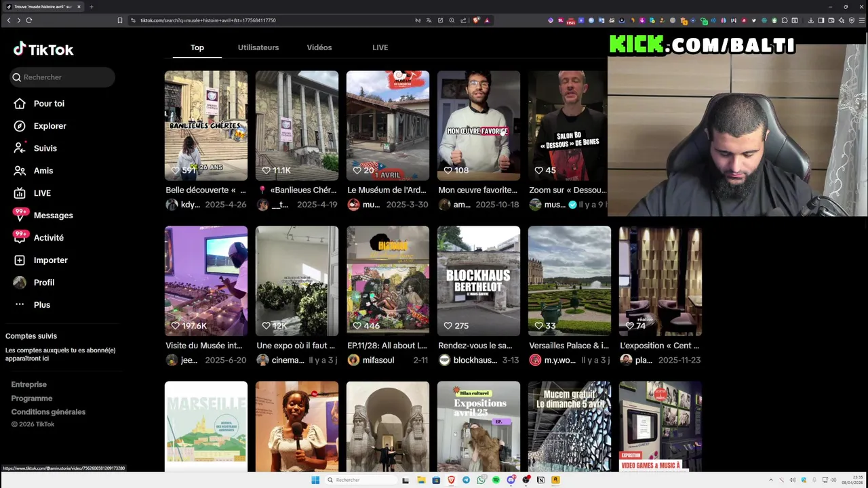The height and width of the screenshot is (488, 868).
Task: Go forward in the browser
Action: coord(18,20)
